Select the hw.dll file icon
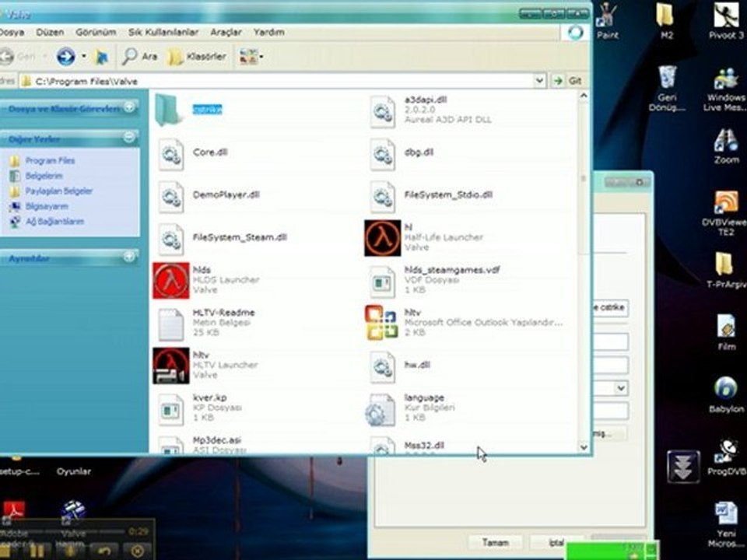The height and width of the screenshot is (560, 747). click(383, 367)
